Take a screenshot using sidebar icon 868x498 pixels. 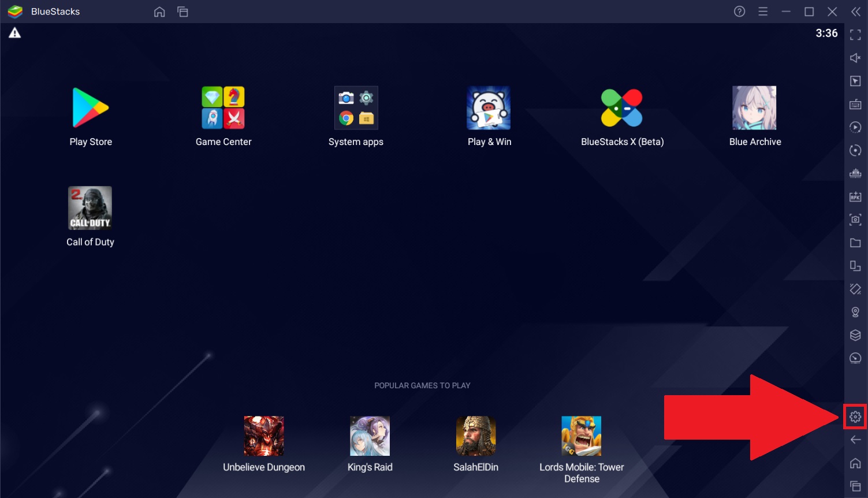pos(855,220)
